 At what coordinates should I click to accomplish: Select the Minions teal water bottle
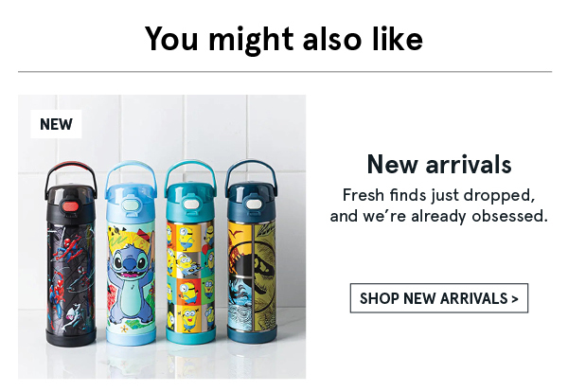click(191, 252)
